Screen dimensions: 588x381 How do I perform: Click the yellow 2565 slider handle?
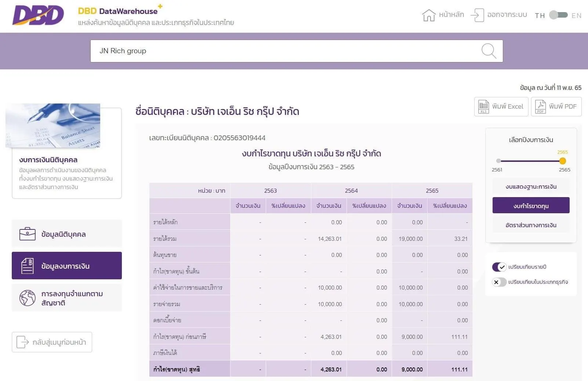point(562,161)
